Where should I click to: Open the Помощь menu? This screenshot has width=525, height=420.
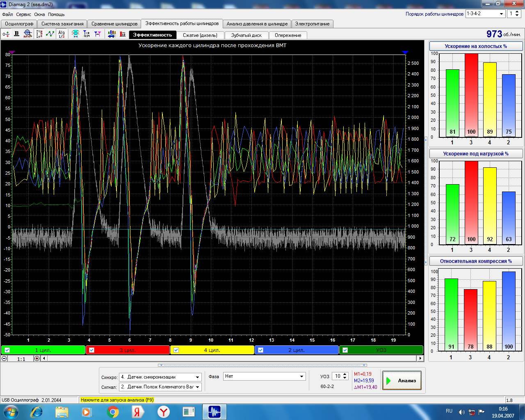coord(56,14)
